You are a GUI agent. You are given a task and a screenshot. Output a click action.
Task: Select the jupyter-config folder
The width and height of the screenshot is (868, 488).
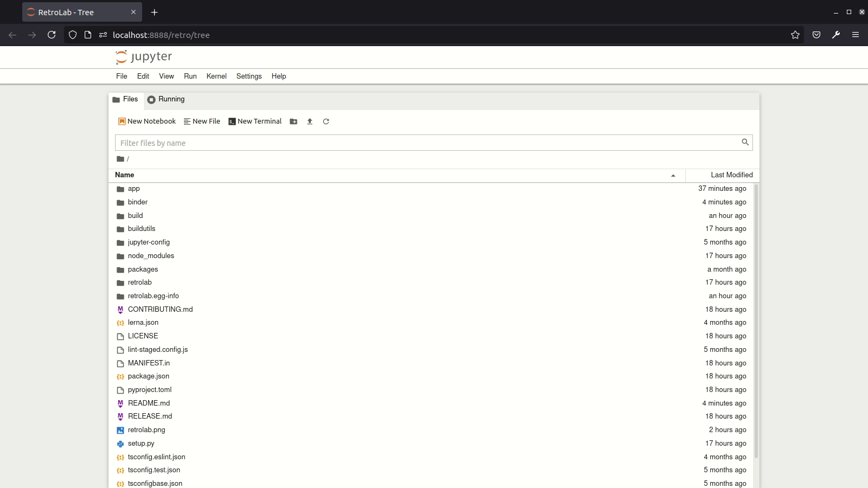pos(431,242)
